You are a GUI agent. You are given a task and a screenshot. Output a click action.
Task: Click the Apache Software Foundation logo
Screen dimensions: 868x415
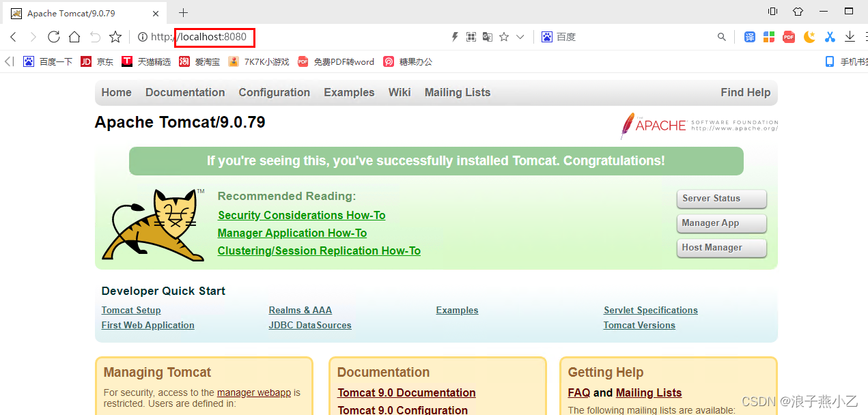[699, 126]
